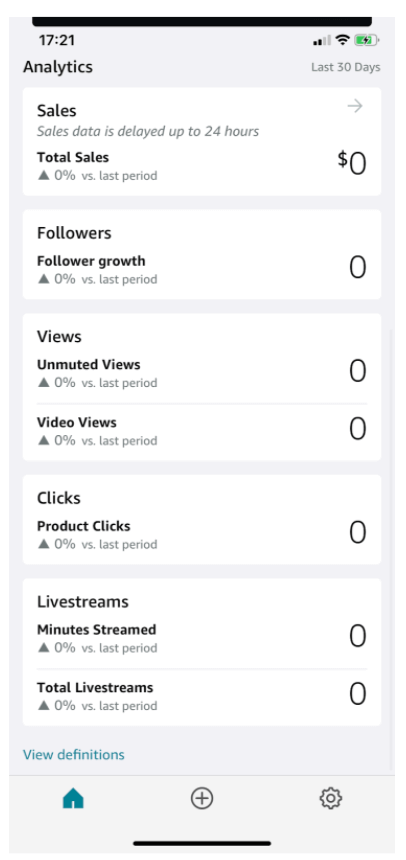This screenshot has width=406, height=860.
Task: Tap the Home icon in bottom bar
Action: coord(73,798)
